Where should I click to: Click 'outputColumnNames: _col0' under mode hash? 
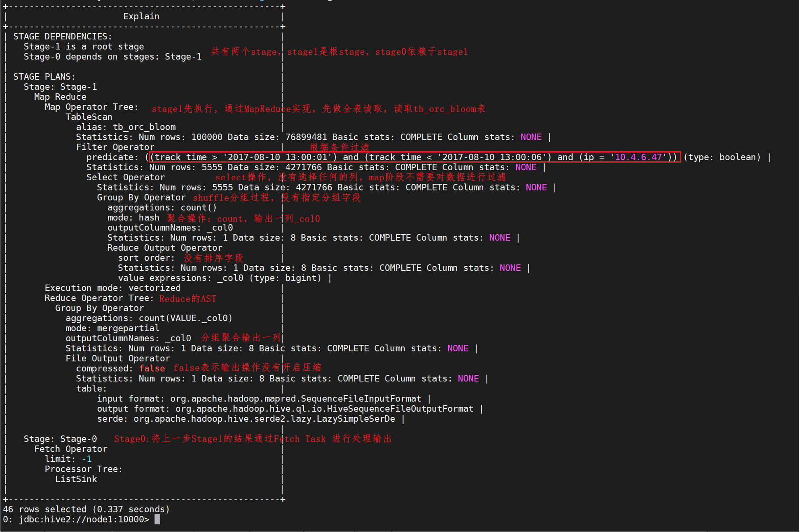point(170,228)
